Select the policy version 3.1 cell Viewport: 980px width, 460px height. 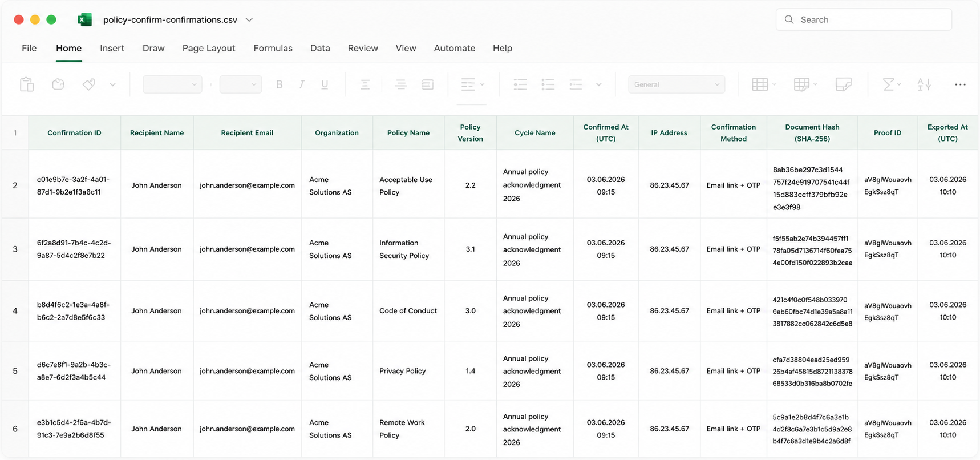470,249
